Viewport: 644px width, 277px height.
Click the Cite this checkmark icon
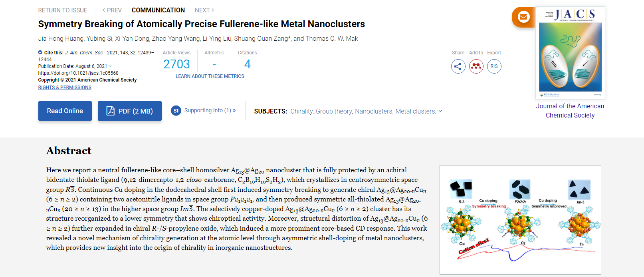40,52
